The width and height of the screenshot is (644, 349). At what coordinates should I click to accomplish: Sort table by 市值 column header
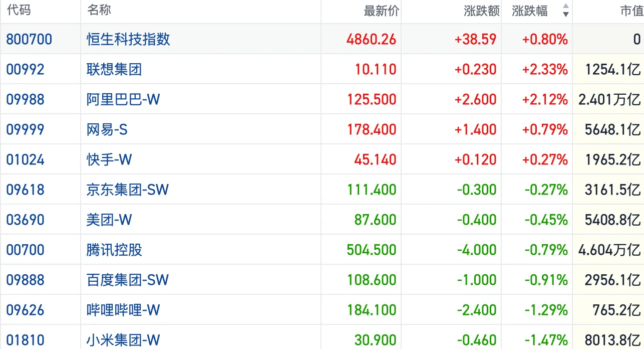coord(631,11)
